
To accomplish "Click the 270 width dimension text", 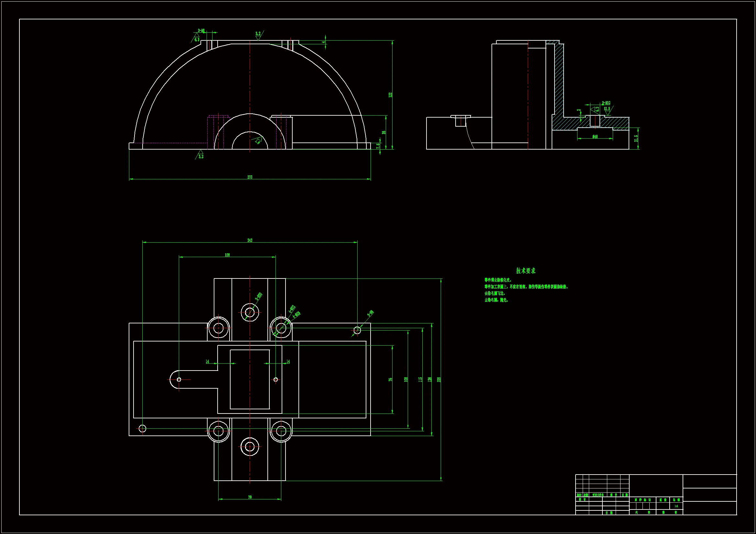I will pyautogui.click(x=250, y=177).
